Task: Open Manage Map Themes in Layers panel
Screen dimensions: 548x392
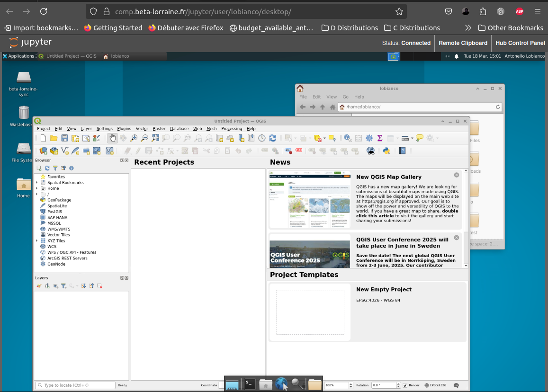Action: (x=55, y=285)
